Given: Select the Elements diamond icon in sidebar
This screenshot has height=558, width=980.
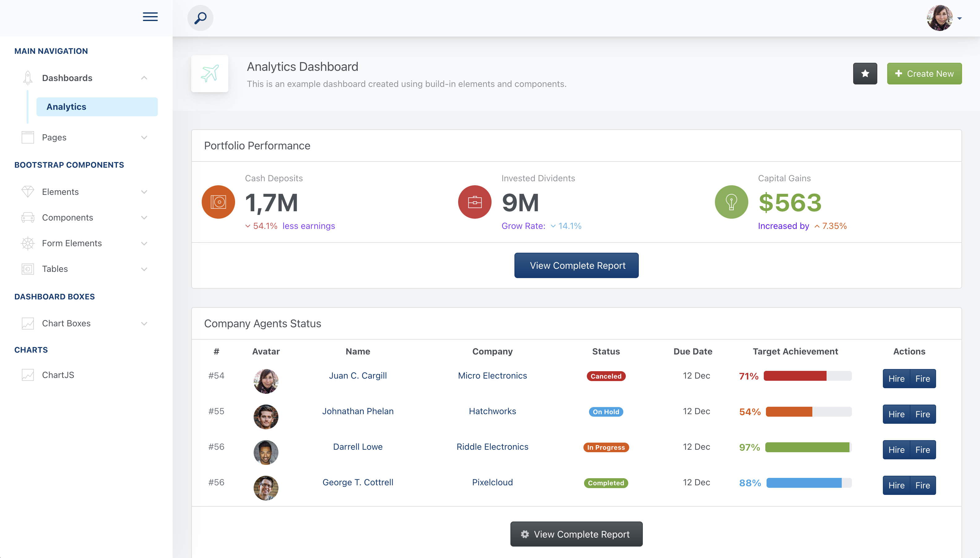Looking at the screenshot, I should (27, 192).
